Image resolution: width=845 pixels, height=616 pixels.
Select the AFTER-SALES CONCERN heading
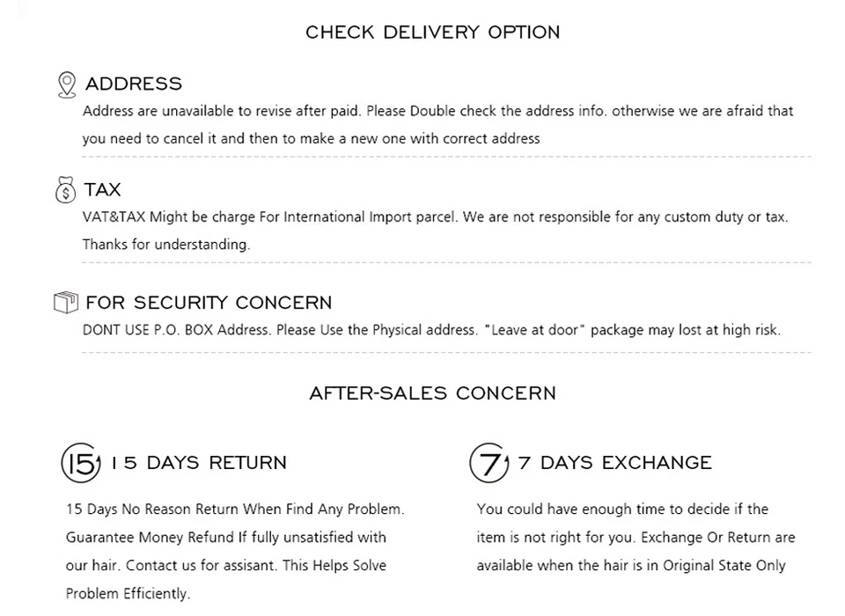click(433, 392)
